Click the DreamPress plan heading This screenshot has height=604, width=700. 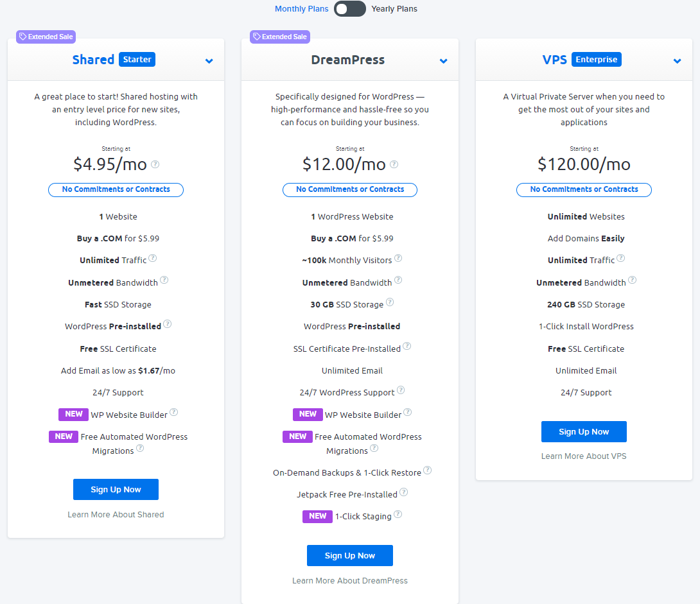tap(348, 60)
